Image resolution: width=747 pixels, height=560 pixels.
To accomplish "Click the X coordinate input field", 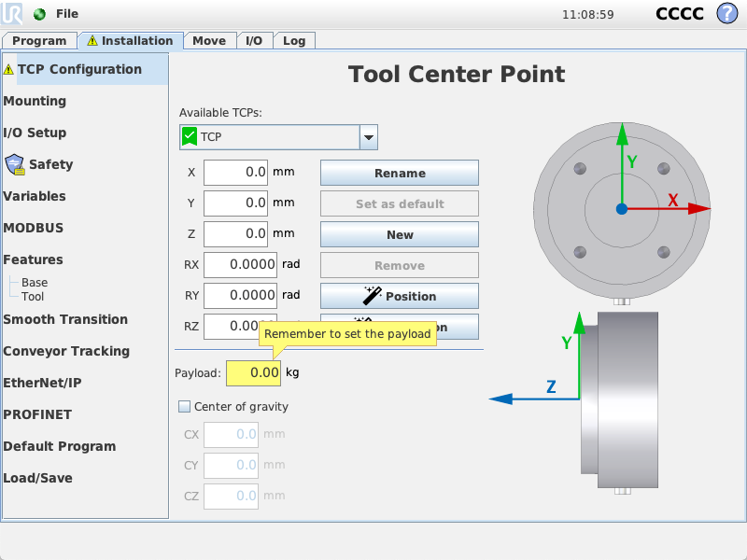I will point(236,173).
